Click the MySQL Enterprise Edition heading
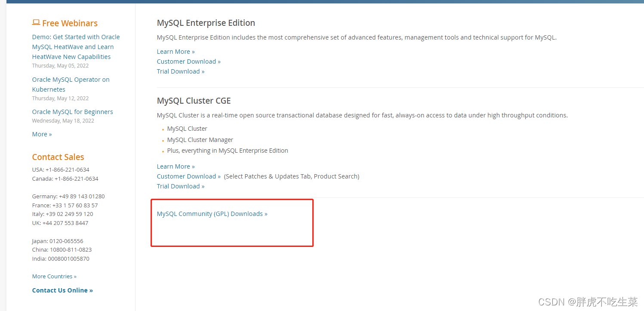 point(206,22)
